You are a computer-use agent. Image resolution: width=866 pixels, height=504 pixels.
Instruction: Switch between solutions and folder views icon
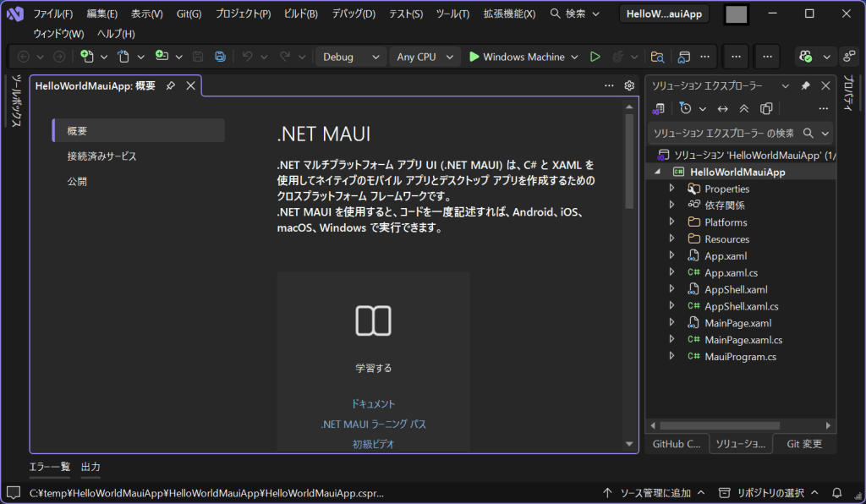[660, 108]
